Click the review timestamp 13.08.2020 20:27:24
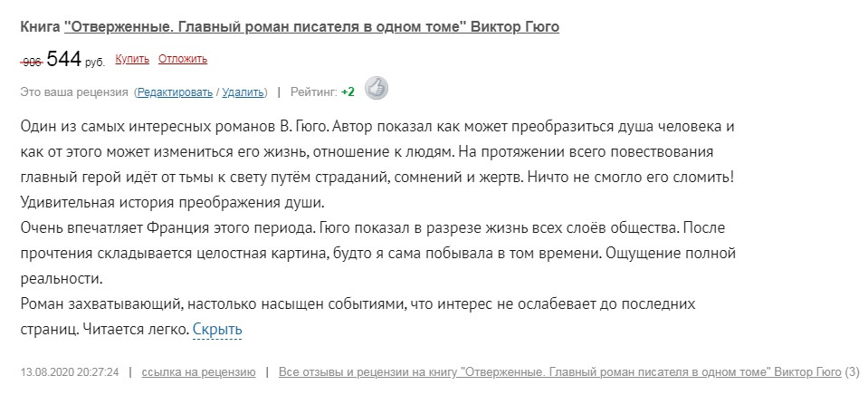 coord(69,371)
